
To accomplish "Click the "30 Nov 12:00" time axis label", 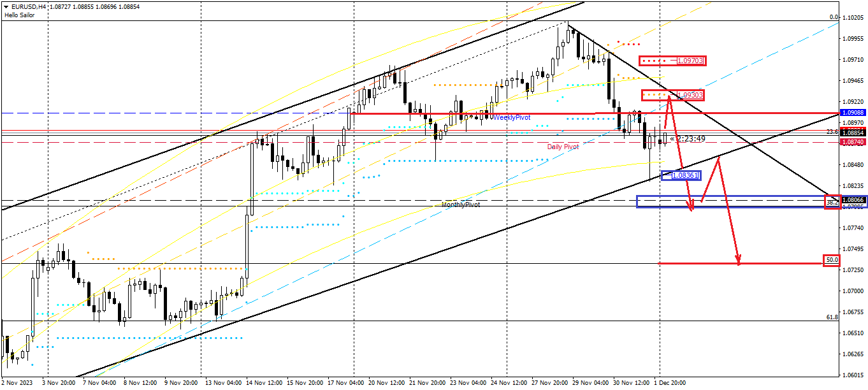I will (631, 384).
